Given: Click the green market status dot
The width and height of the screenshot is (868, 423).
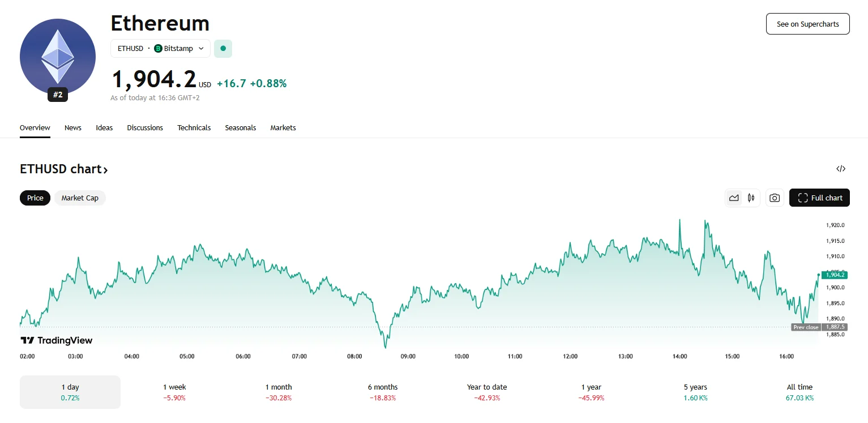Looking at the screenshot, I should (x=223, y=49).
